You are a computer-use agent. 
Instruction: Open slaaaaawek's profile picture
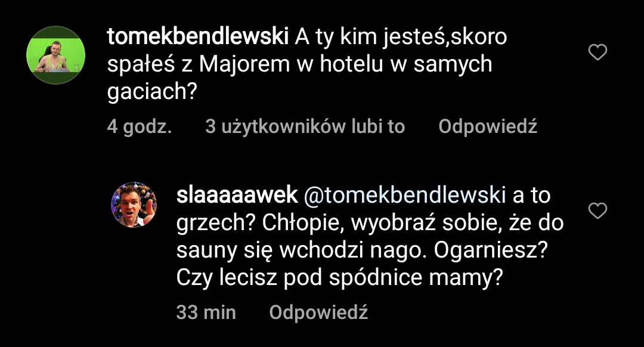[134, 205]
